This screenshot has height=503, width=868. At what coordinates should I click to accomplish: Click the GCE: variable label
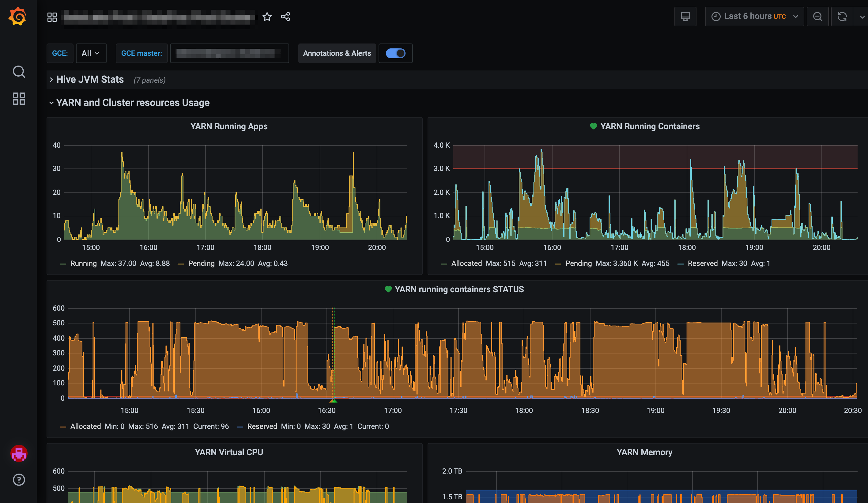[60, 53]
